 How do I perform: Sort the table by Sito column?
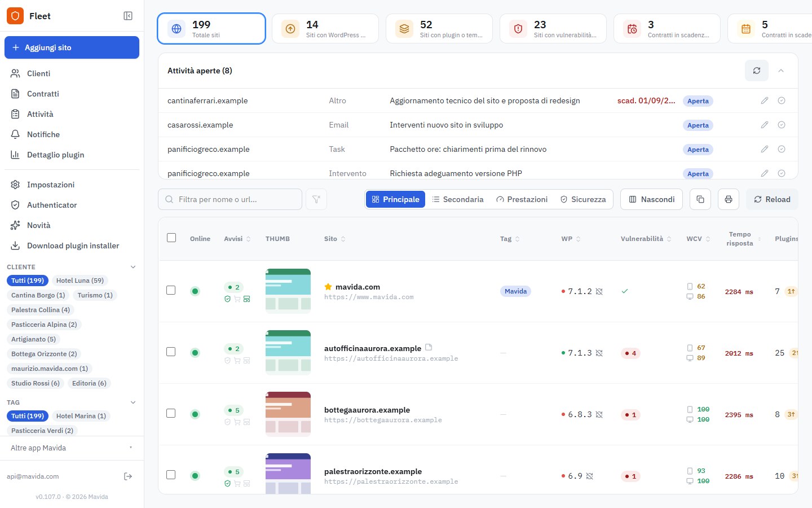click(335, 239)
